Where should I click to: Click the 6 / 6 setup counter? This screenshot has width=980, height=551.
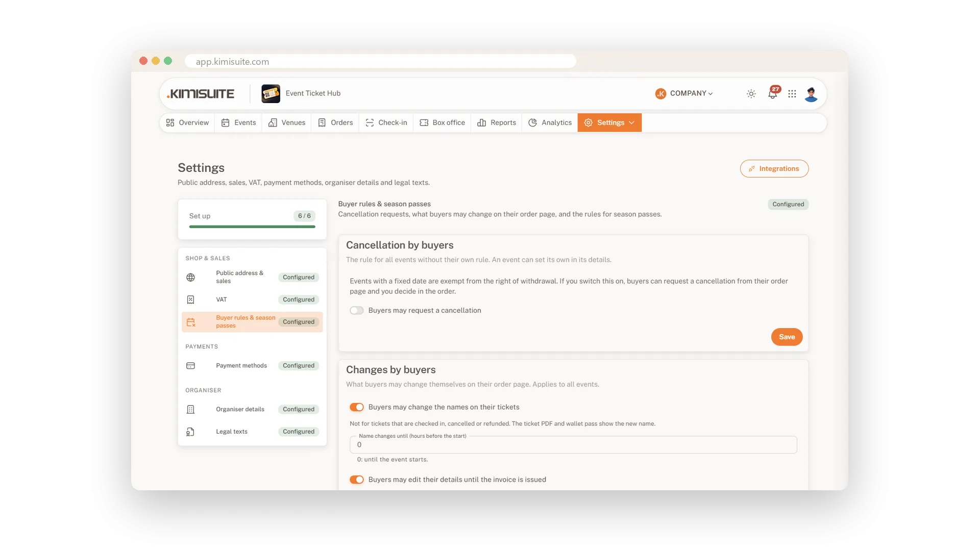(x=304, y=216)
